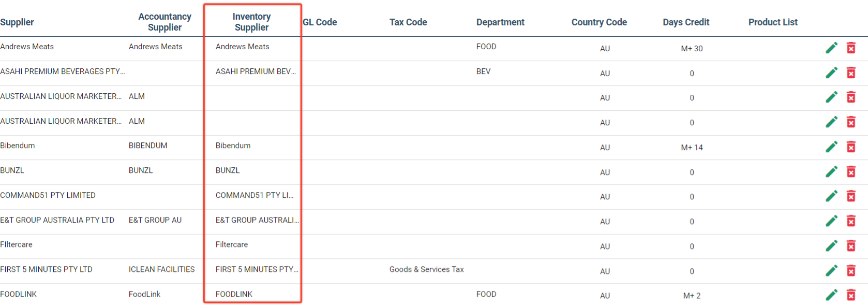
Task: Select Bibendum inventory supplier cell
Action: [x=233, y=146]
